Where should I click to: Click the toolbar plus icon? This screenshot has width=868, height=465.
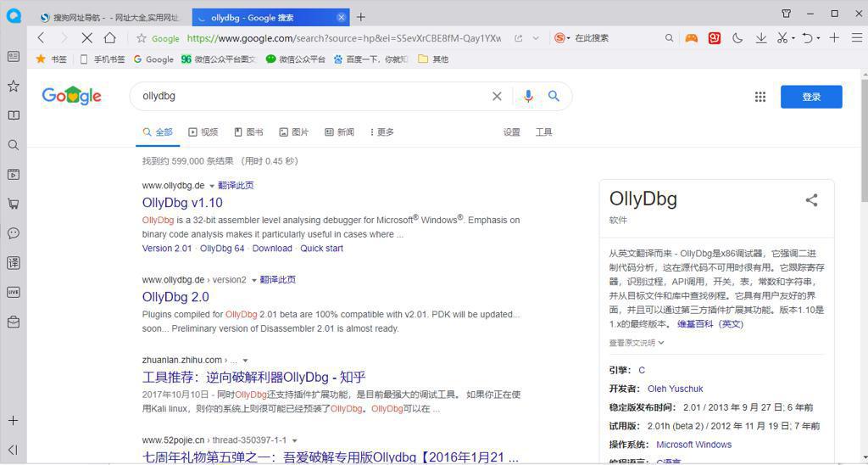click(834, 37)
